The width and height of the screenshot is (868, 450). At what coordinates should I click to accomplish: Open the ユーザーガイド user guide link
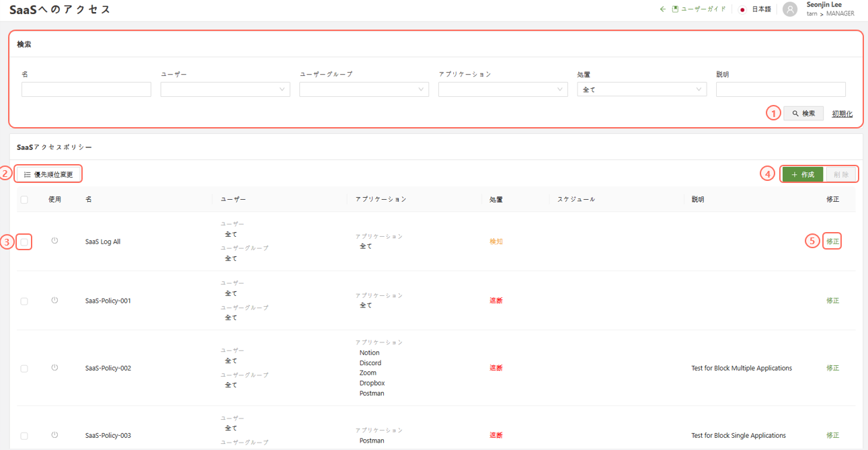699,9
